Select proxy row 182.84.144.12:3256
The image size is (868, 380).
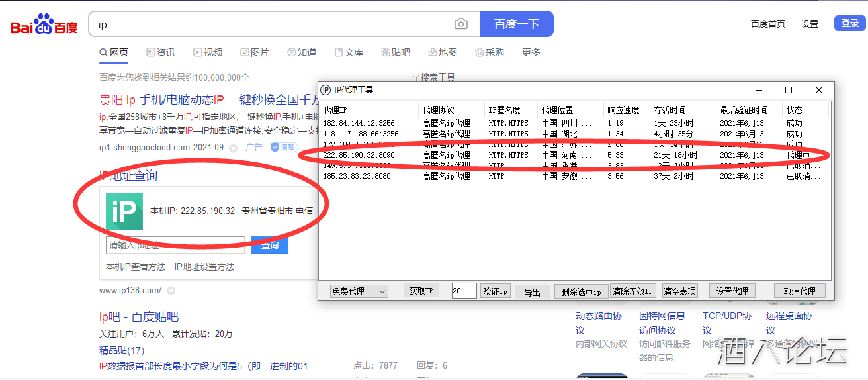point(359,123)
